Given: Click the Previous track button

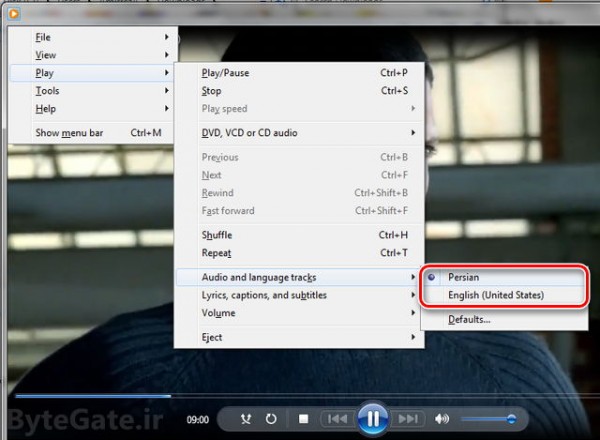Looking at the screenshot, I should click(337, 419).
